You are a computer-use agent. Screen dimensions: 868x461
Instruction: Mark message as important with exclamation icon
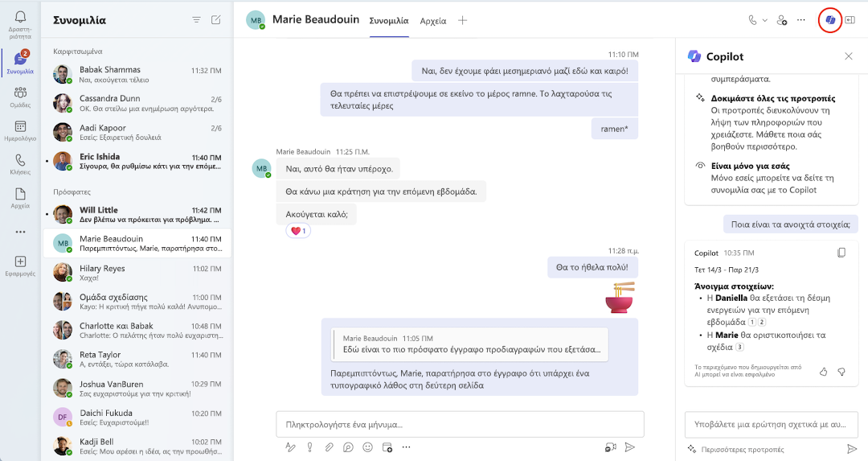pyautogui.click(x=310, y=447)
